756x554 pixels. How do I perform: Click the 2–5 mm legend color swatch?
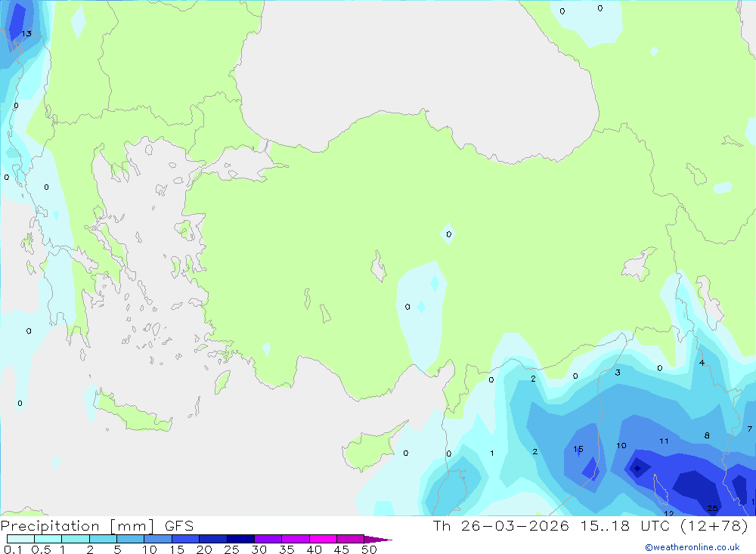[x=103, y=539]
